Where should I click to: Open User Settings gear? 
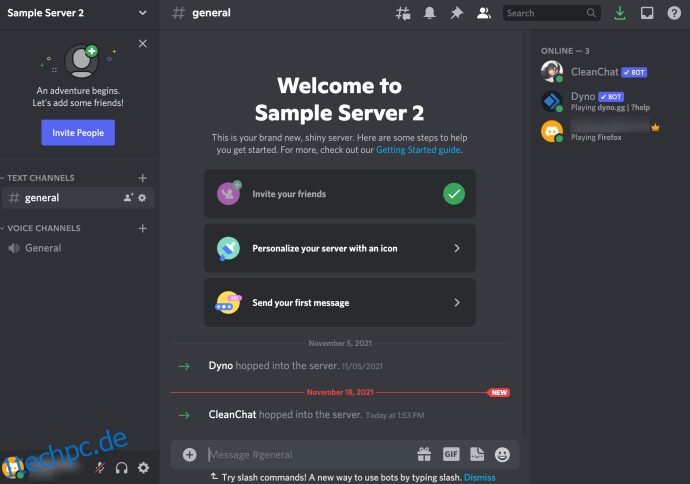click(x=143, y=467)
